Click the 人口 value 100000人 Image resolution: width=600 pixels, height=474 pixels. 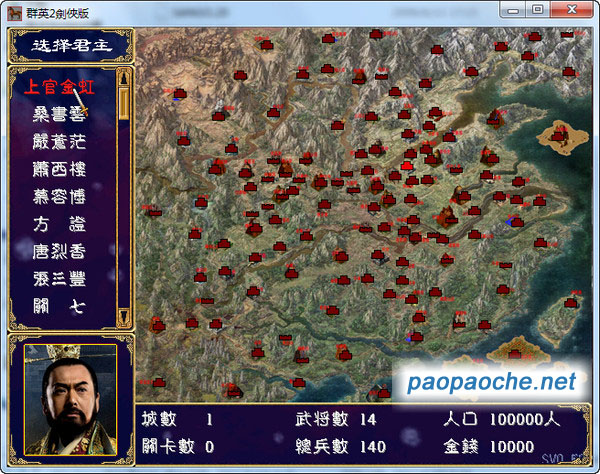pyautogui.click(x=525, y=420)
